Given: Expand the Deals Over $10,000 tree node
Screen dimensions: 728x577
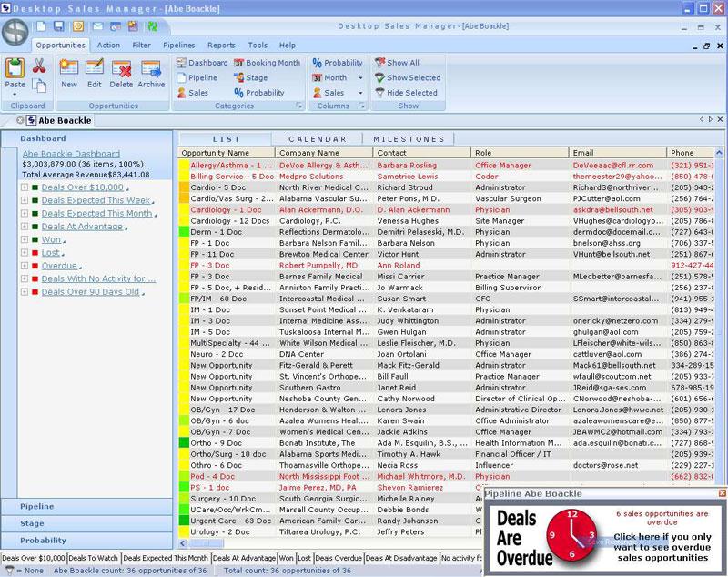Looking at the screenshot, I should pyautogui.click(x=25, y=187).
